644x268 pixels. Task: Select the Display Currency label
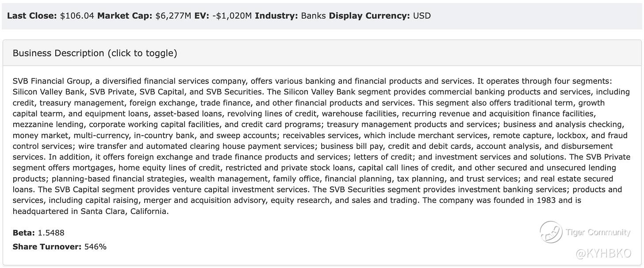(x=370, y=16)
